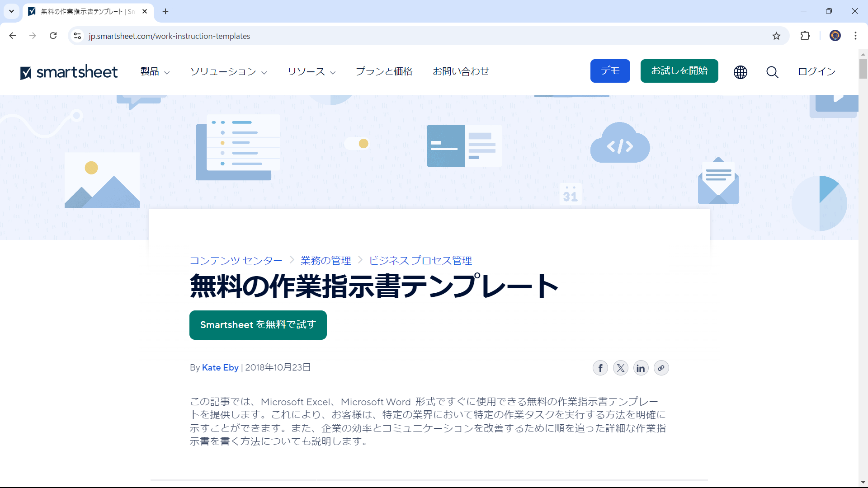The height and width of the screenshot is (488, 868).
Task: Focus the address bar URL
Action: click(x=169, y=36)
